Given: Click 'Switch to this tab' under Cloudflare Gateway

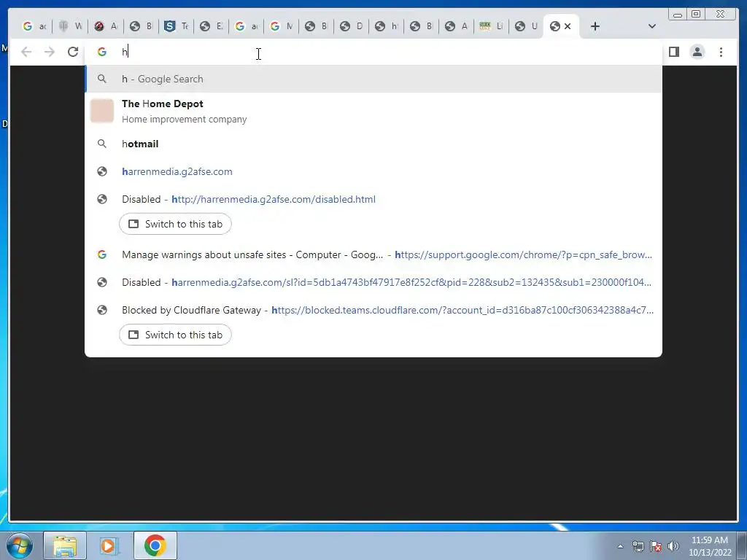Looking at the screenshot, I should tap(175, 335).
